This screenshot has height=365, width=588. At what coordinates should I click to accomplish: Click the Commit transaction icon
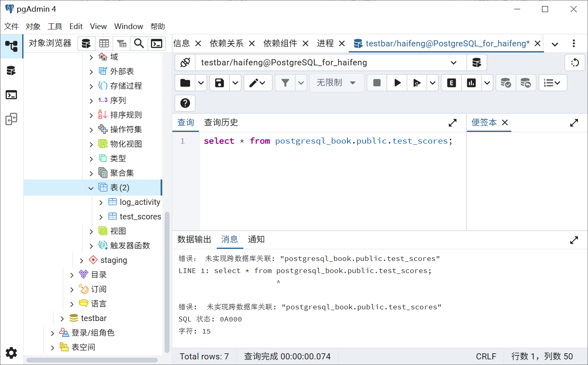(x=506, y=83)
